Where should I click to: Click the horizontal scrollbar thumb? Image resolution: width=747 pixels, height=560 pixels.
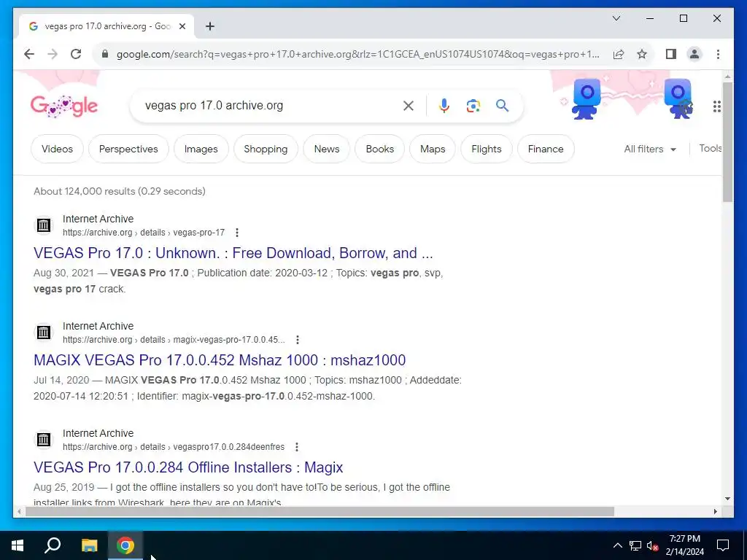(320, 511)
